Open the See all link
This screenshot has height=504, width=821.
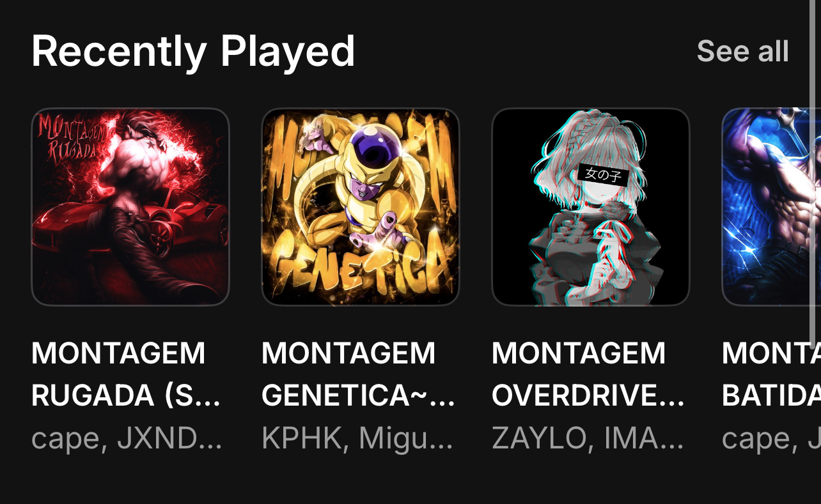(x=743, y=51)
